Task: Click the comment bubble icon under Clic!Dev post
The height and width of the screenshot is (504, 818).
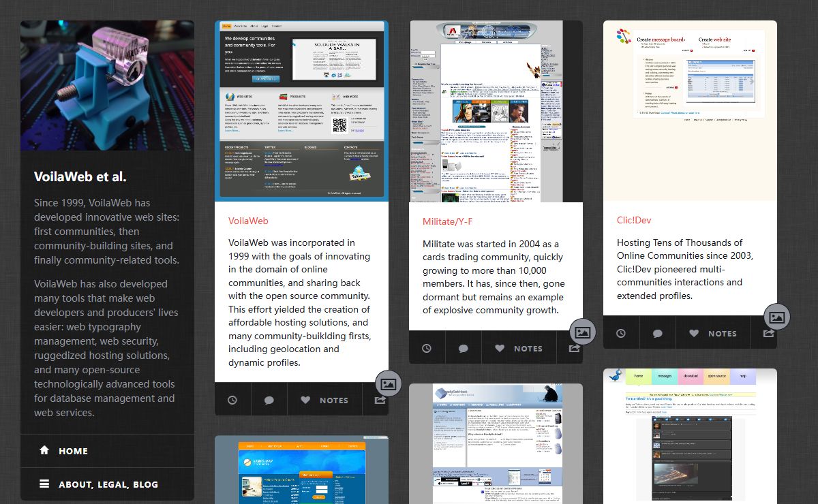Action: click(x=658, y=333)
